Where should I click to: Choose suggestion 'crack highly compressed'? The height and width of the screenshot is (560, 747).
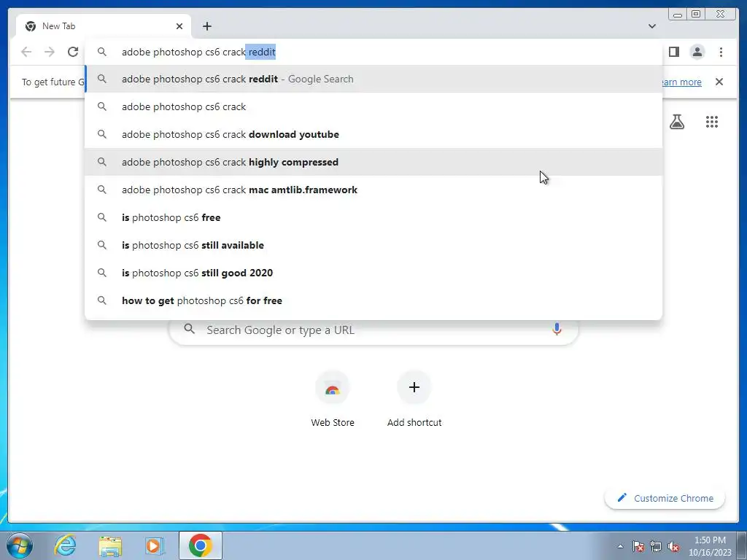[373, 162]
